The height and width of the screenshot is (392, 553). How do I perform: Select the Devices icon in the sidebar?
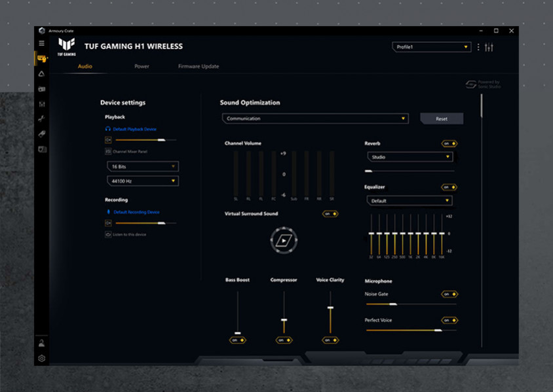[x=42, y=58]
